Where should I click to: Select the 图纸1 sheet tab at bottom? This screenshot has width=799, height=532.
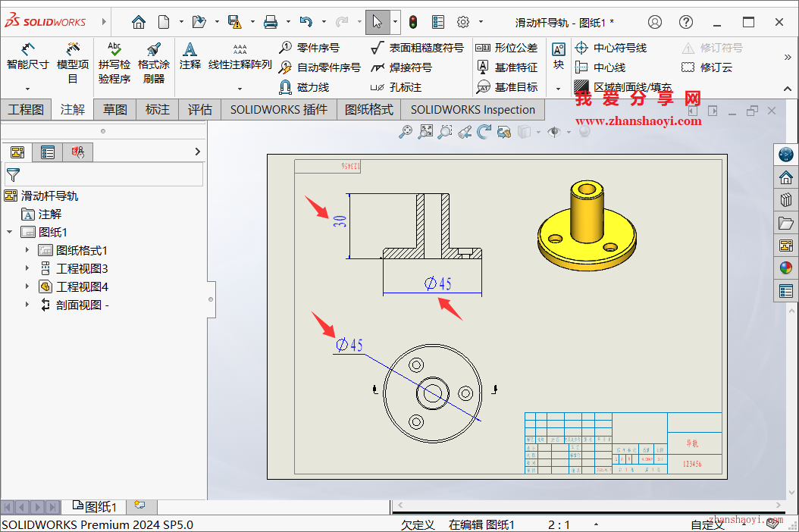point(94,506)
